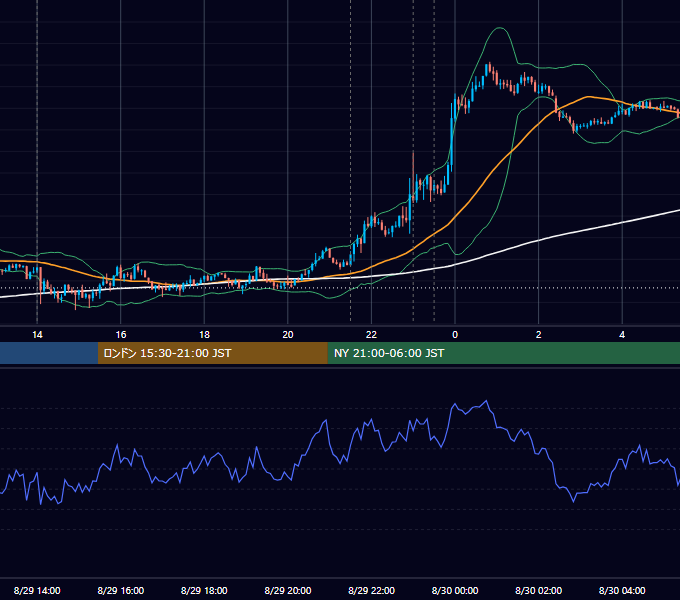Click the 22 hour label on upper axis
Screen dimensions: 680x600
371,335
